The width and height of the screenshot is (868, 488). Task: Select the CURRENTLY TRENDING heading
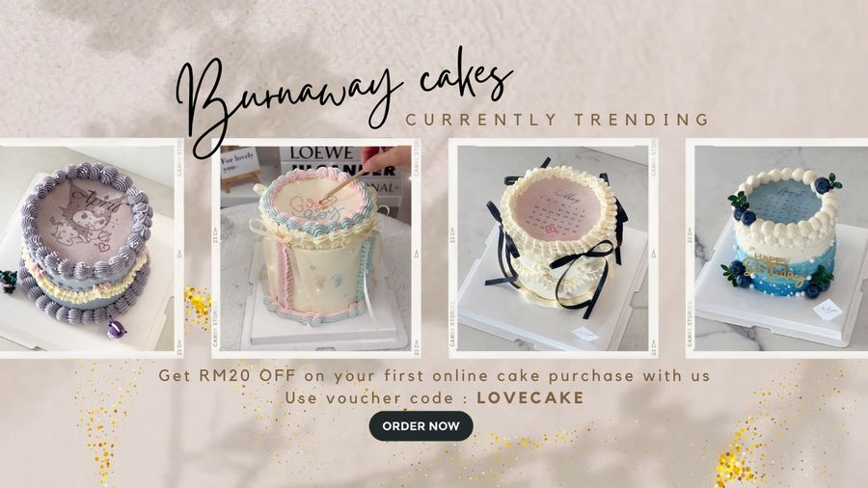tap(557, 120)
